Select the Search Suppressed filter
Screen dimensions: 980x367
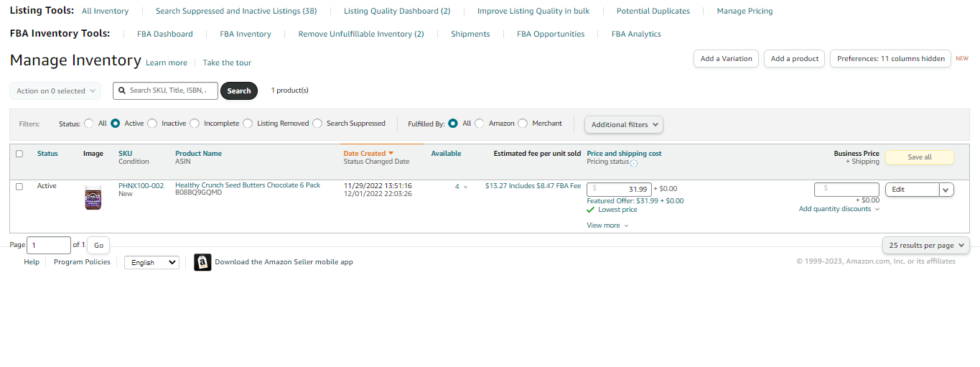[317, 124]
